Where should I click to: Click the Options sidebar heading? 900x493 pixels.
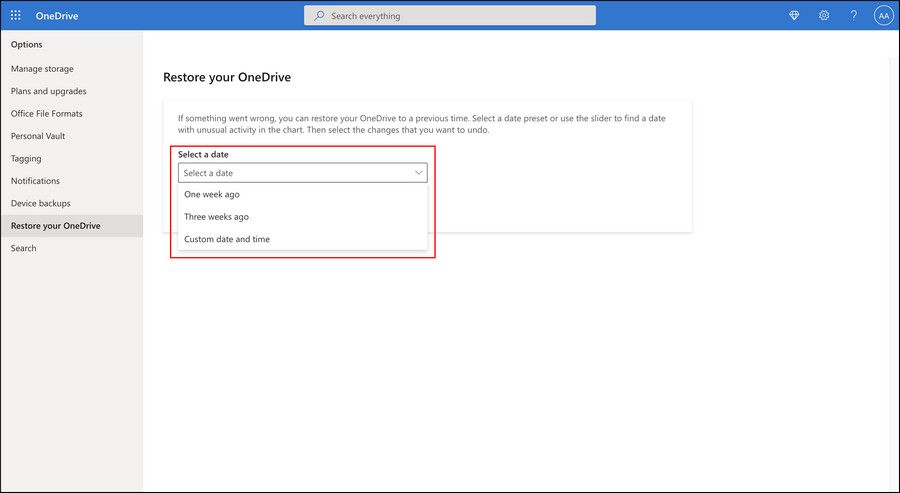pos(26,44)
